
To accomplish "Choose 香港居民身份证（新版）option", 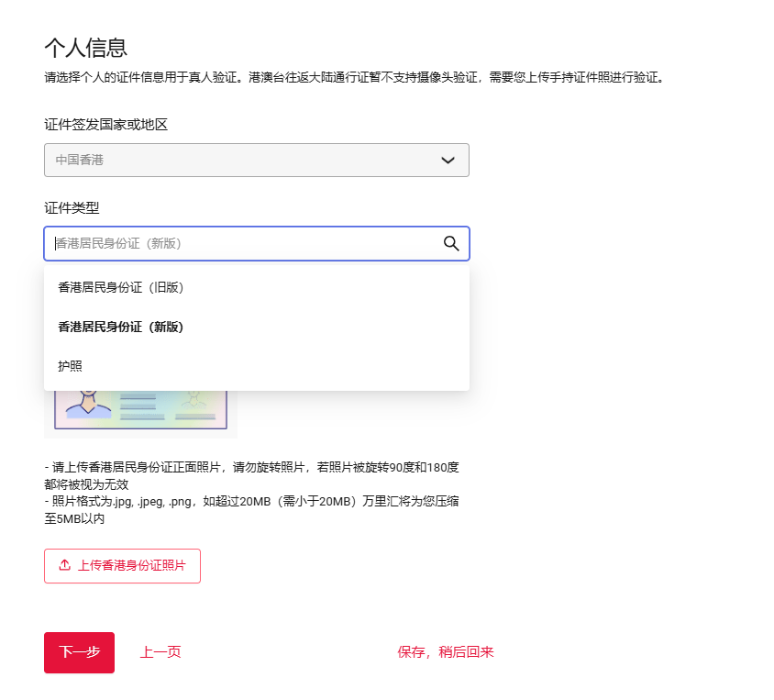I will pos(121,327).
